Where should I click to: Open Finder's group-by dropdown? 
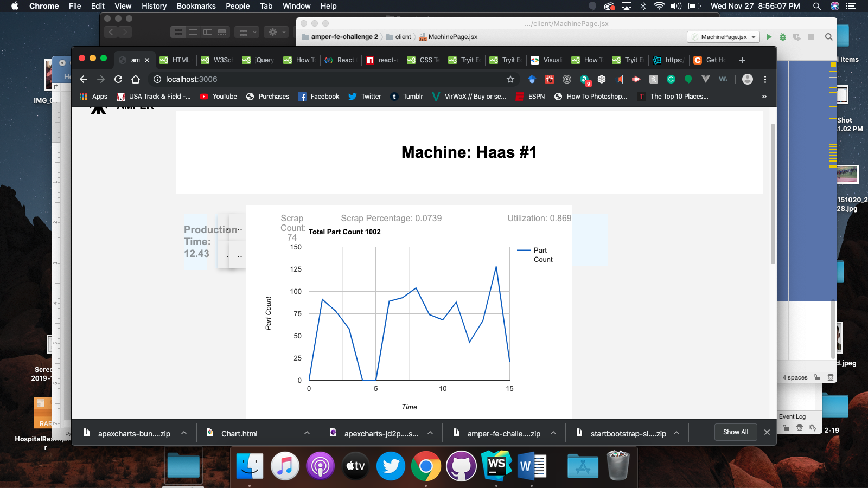248,32
